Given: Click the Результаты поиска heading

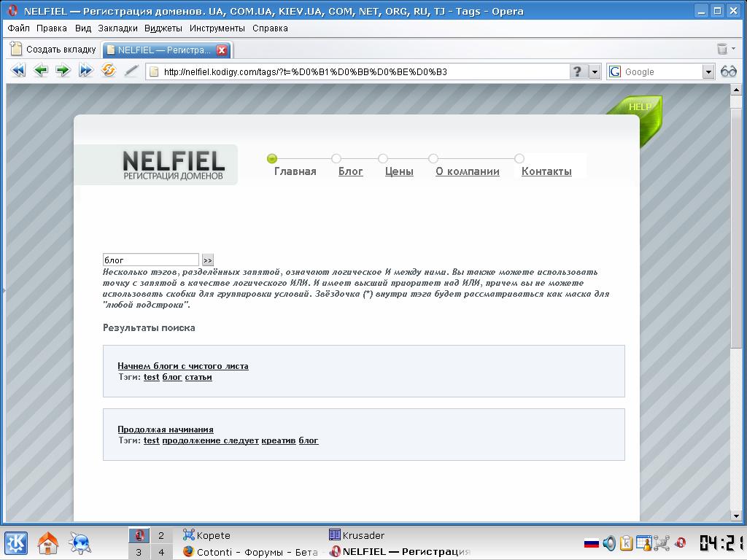Looking at the screenshot, I should pos(149,327).
